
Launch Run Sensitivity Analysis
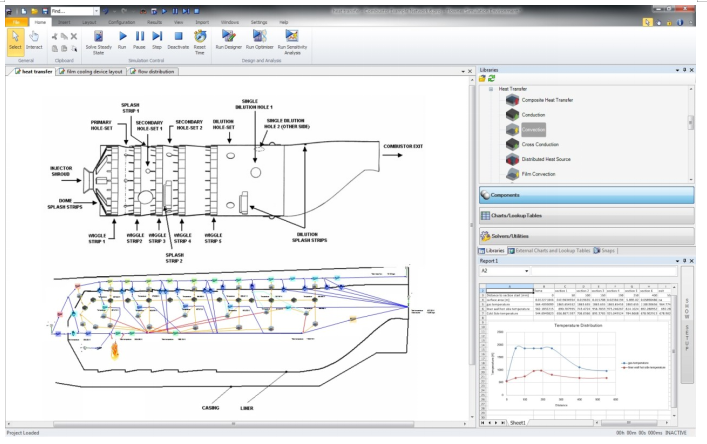point(292,42)
